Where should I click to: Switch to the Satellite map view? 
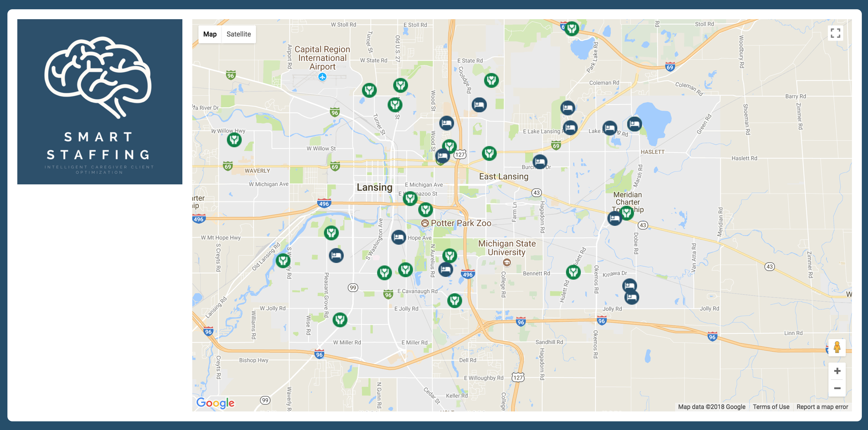pos(239,34)
